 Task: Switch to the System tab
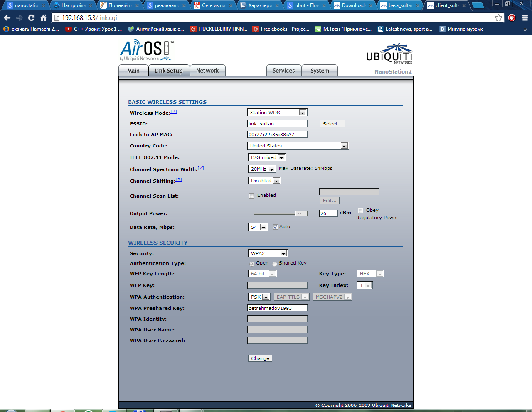click(320, 71)
